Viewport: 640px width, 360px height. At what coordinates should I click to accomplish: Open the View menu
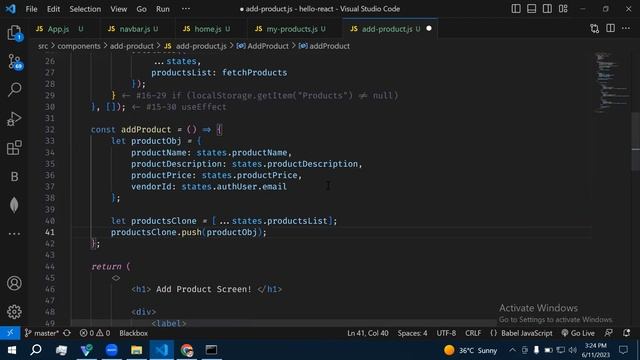[118, 9]
